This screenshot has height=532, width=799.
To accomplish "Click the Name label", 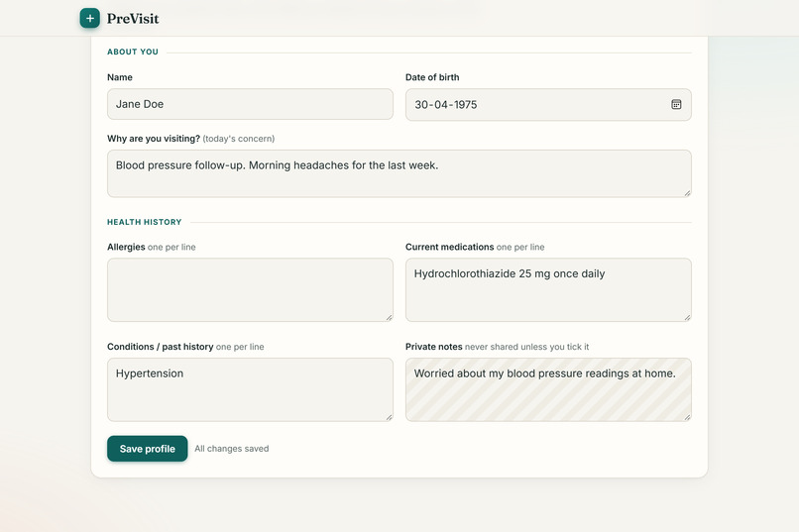I will [x=120, y=77].
